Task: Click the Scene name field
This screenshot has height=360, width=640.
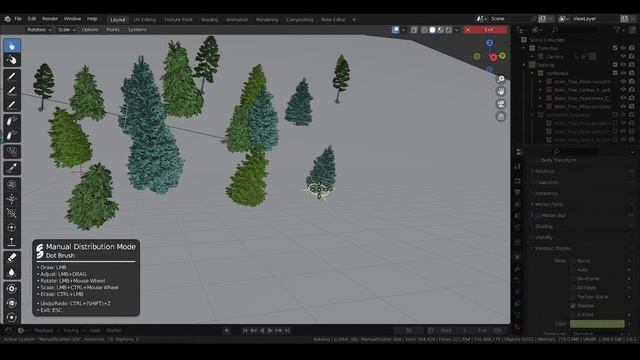Action: tap(510, 19)
